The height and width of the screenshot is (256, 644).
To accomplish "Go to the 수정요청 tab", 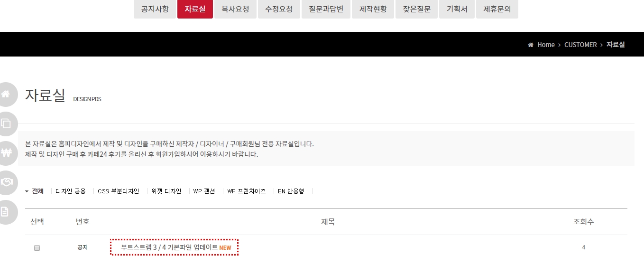I will pyautogui.click(x=279, y=9).
